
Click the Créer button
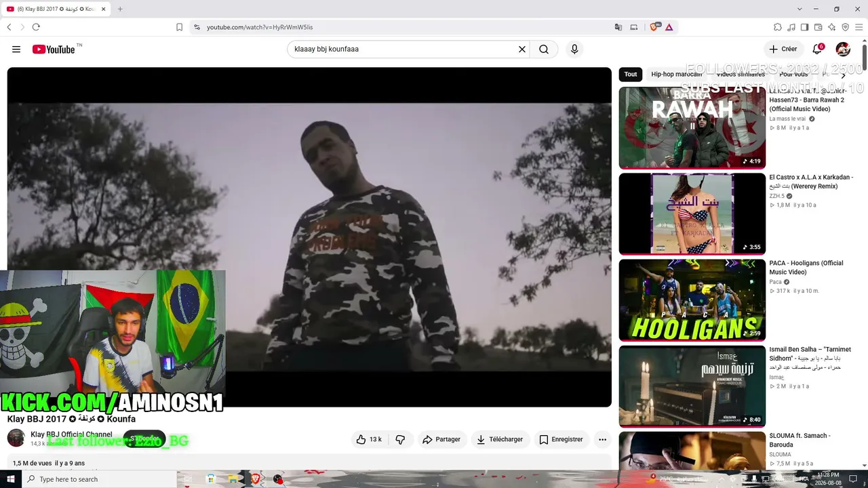(783, 49)
